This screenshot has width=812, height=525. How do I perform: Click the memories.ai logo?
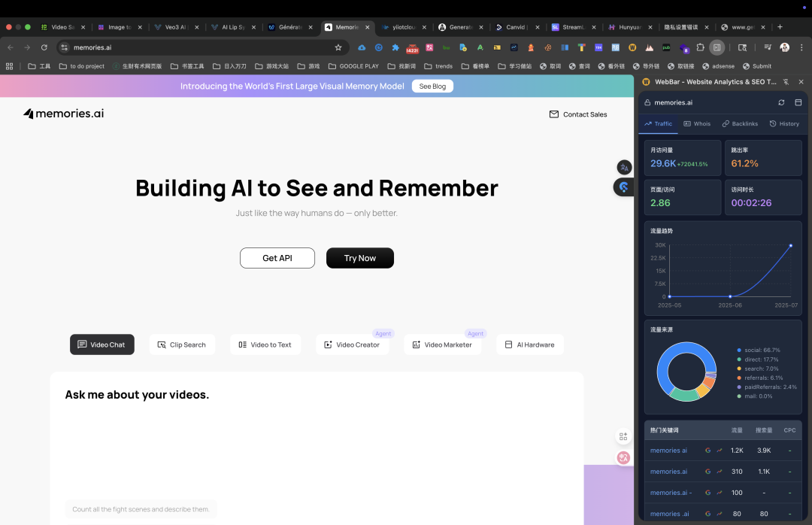(x=64, y=114)
